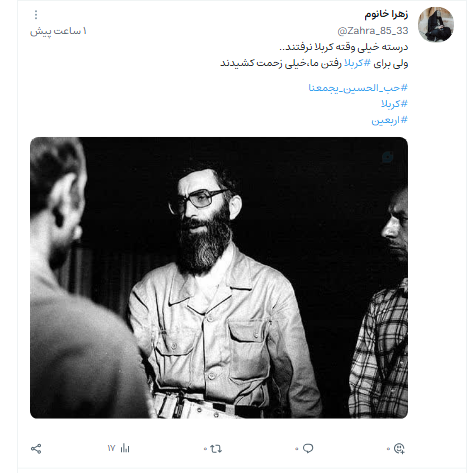Open the display name زهرا خانوم
470x473 pixels.
point(386,14)
